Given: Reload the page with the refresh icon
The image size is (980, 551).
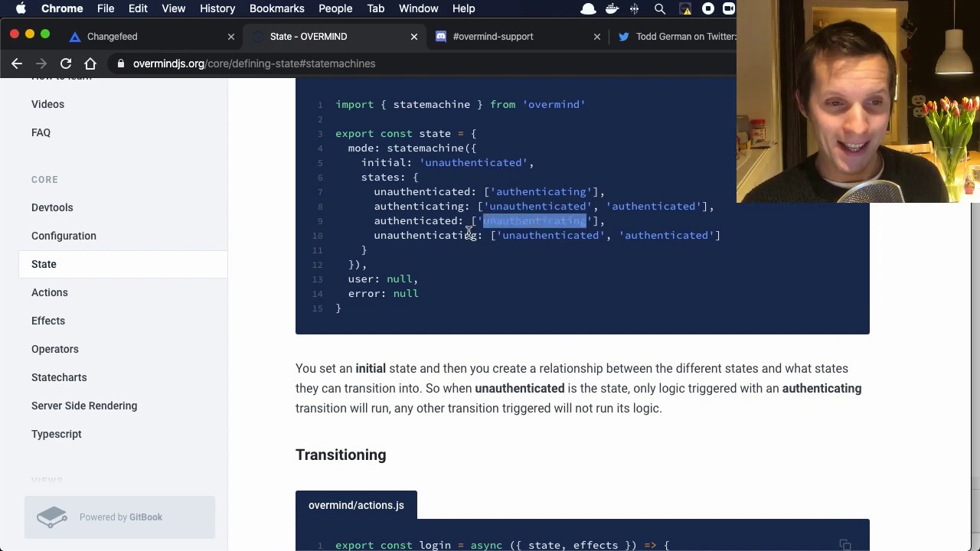Looking at the screenshot, I should [x=66, y=64].
